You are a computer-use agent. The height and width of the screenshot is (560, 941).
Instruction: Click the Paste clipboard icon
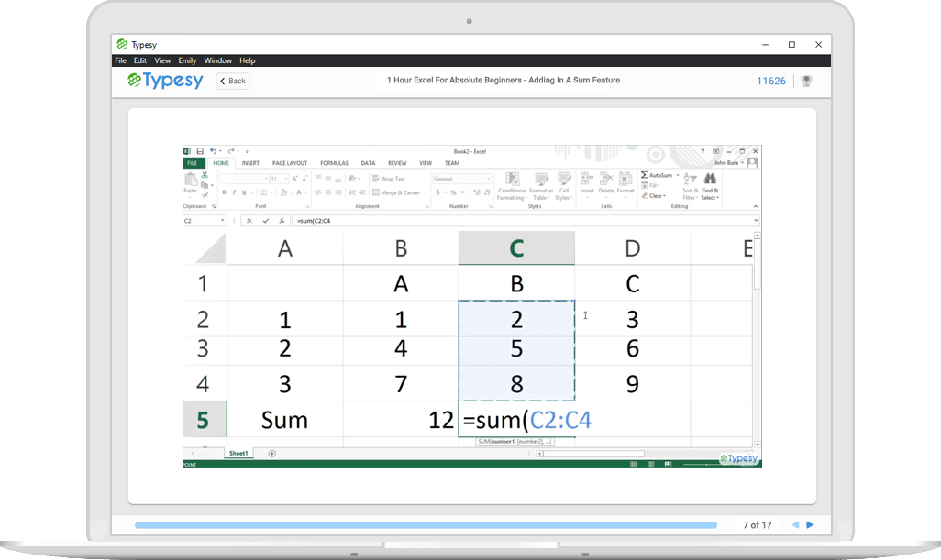[190, 180]
